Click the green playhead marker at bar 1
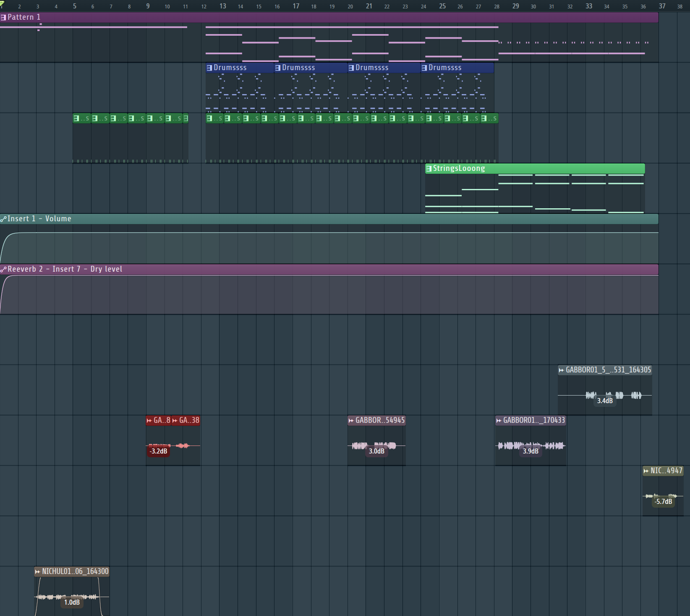Viewport: 690px width, 616px height. pos(2,3)
